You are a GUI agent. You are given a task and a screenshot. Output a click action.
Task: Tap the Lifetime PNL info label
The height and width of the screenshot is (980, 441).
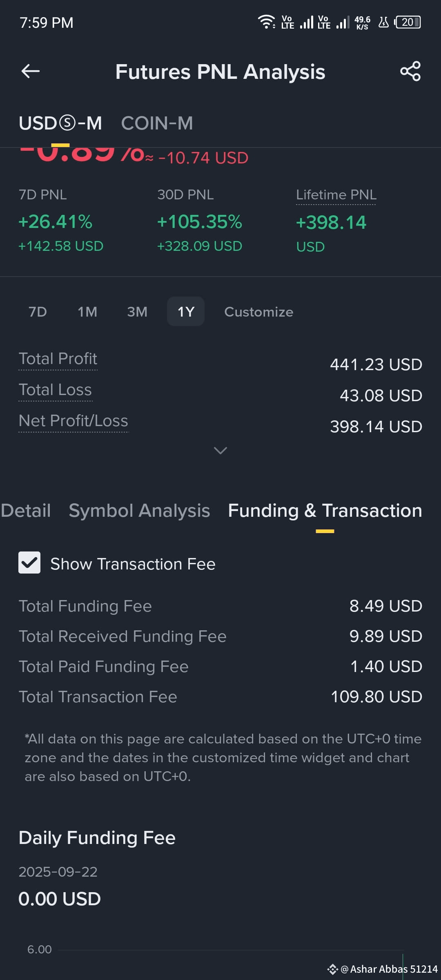pyautogui.click(x=336, y=195)
